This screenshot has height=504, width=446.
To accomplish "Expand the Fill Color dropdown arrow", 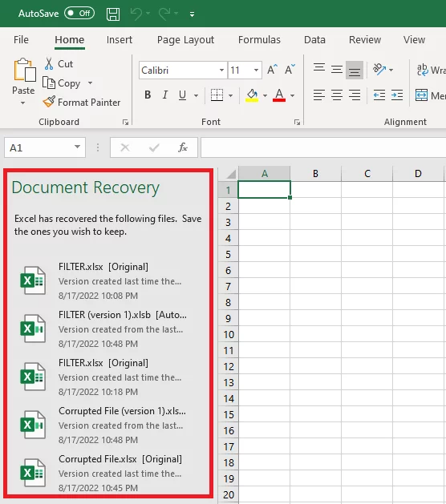I will coord(265,95).
